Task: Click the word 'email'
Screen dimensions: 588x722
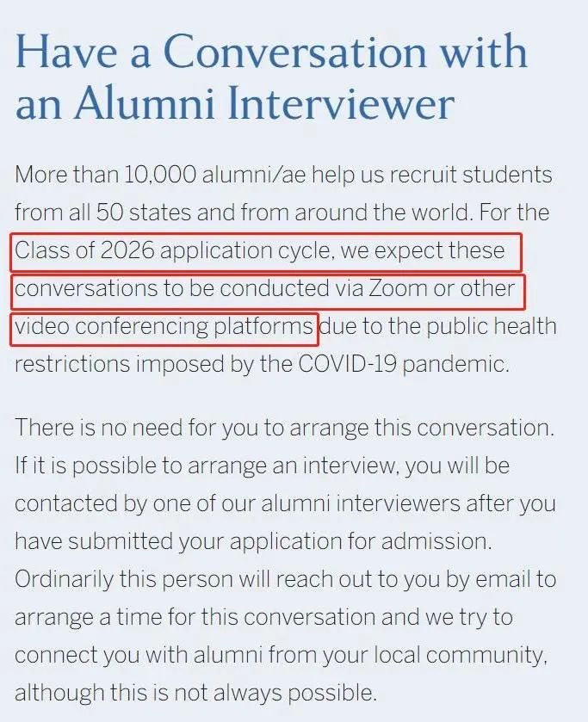Action: (x=513, y=579)
